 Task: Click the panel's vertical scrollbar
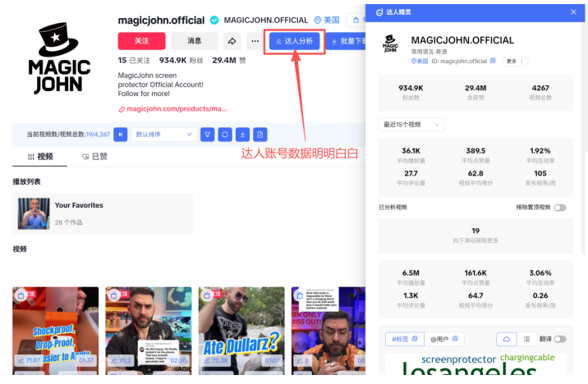pos(583,139)
